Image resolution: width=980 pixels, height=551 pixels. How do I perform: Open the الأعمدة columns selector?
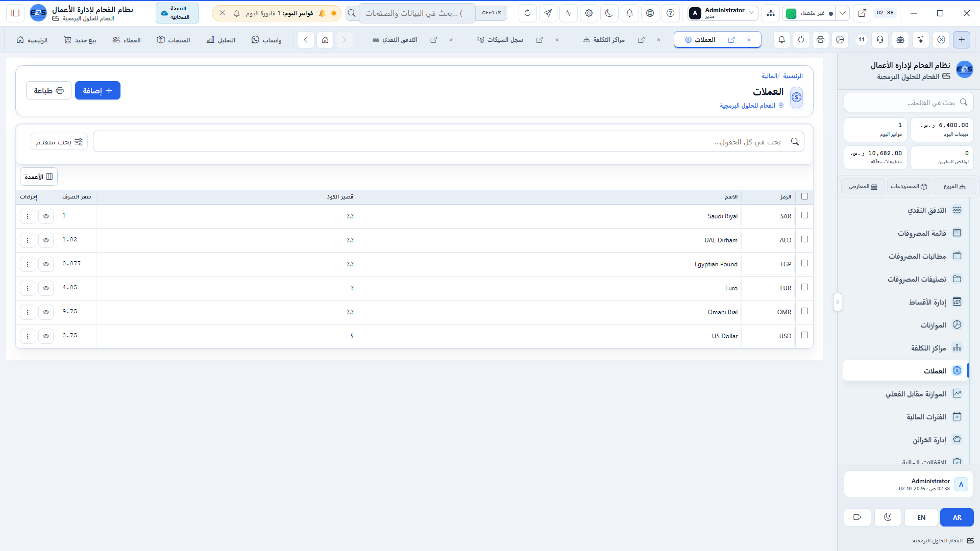pos(39,177)
